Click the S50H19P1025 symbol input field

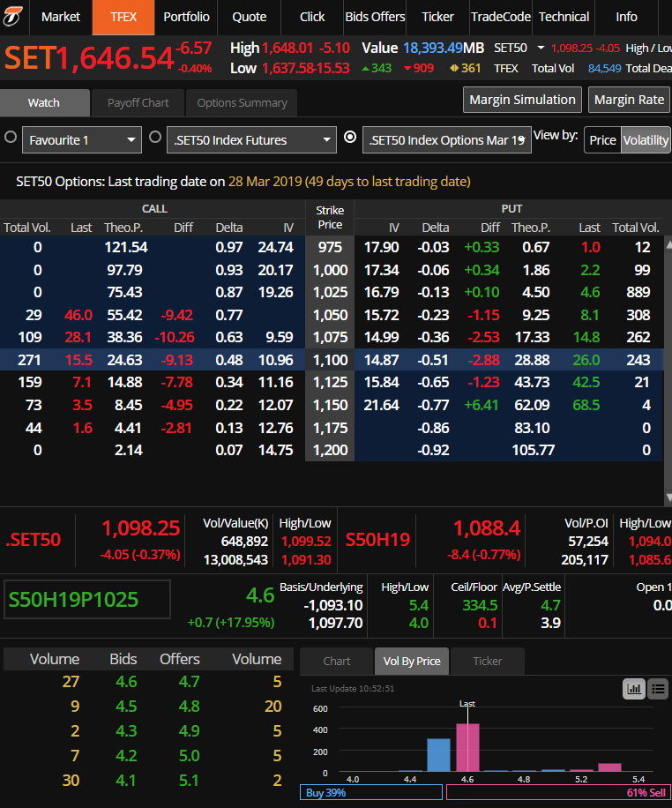tap(86, 600)
